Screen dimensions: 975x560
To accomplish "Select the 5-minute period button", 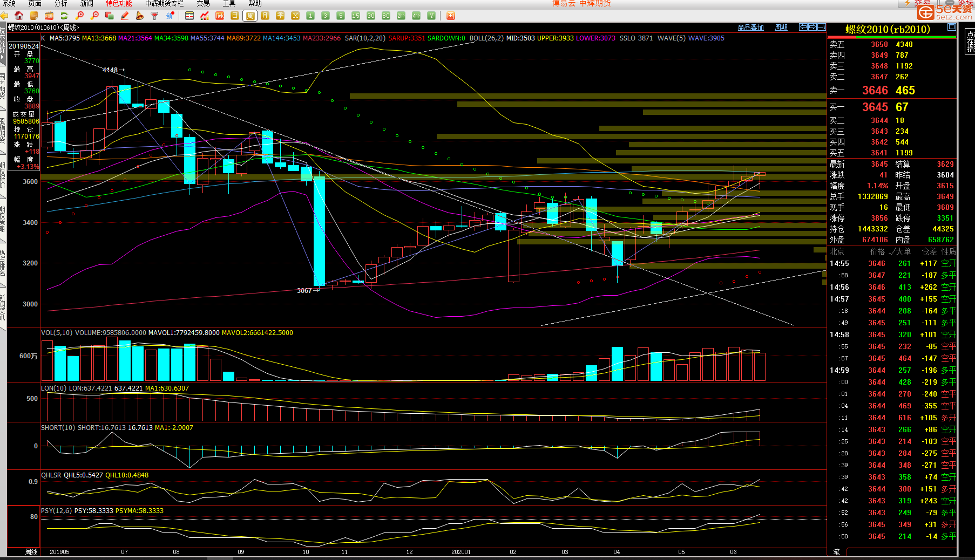I will point(341,16).
